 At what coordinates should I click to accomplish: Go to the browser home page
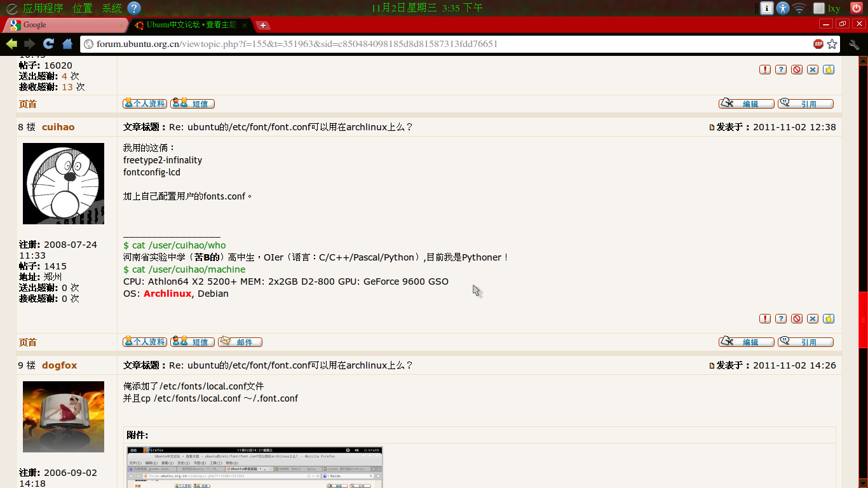pyautogui.click(x=67, y=44)
